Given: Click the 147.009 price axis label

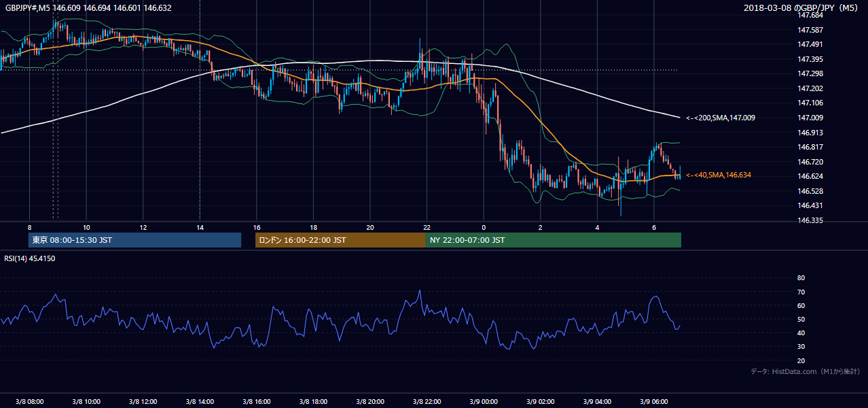Looking at the screenshot, I should [810, 118].
